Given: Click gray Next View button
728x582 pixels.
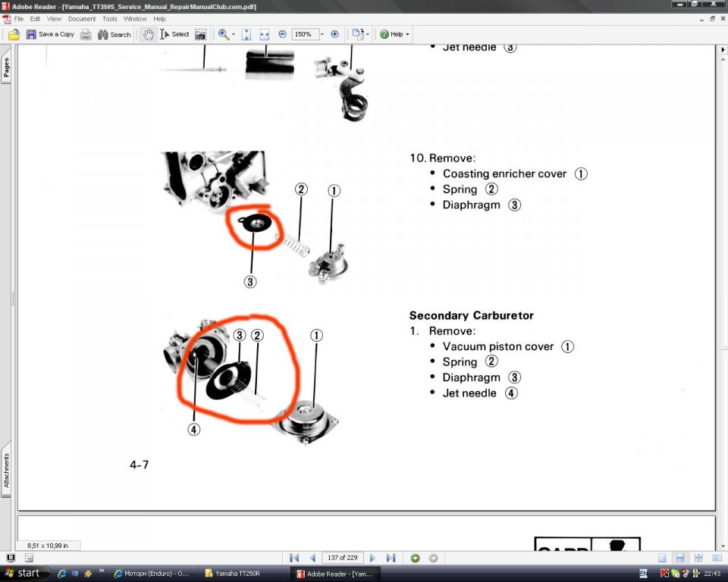Looking at the screenshot, I should (x=433, y=558).
